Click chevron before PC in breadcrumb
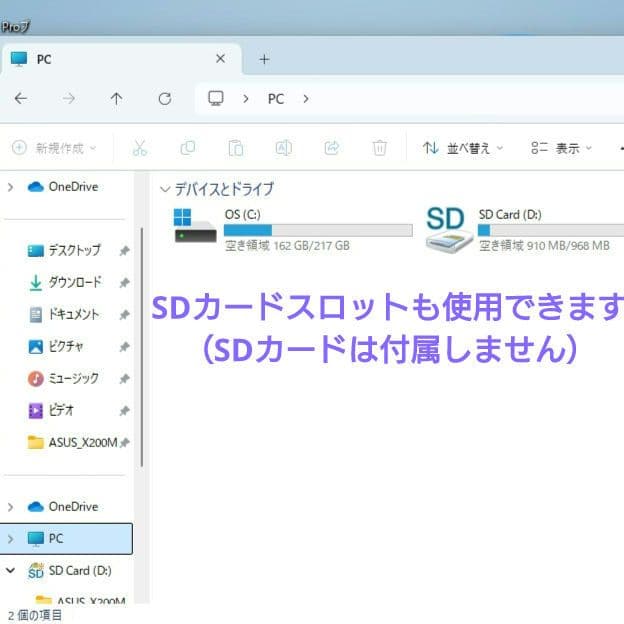This screenshot has height=624, width=624. click(246, 99)
